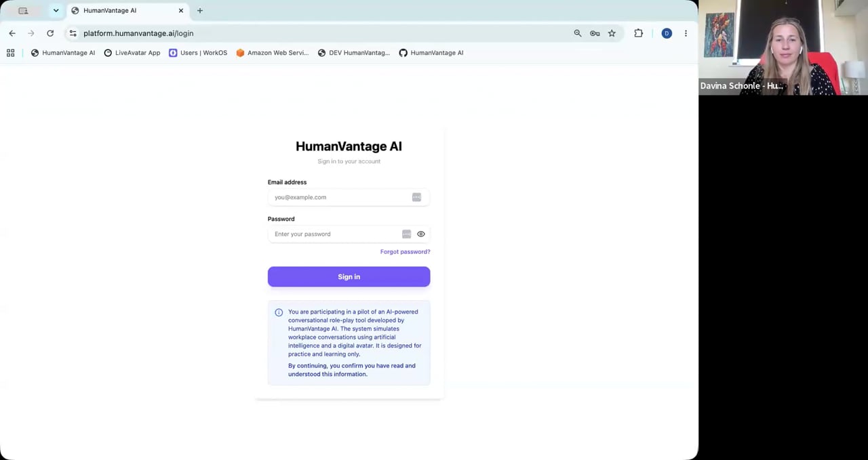Click the Password input field

(x=349, y=234)
